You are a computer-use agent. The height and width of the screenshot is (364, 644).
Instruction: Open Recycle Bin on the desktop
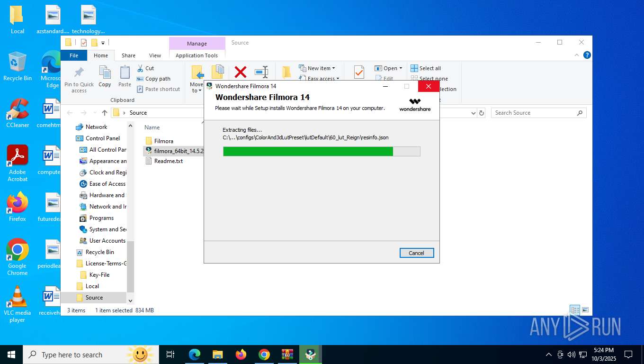[x=18, y=66]
